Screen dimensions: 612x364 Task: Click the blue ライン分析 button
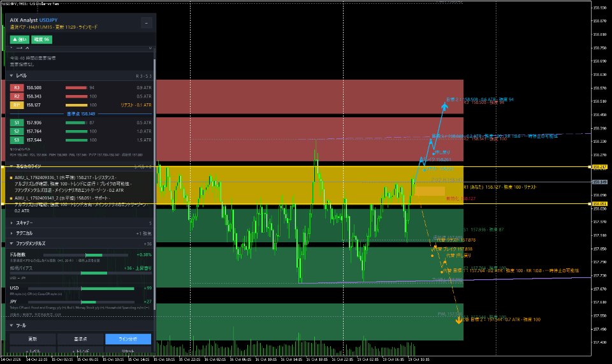tap(128, 339)
